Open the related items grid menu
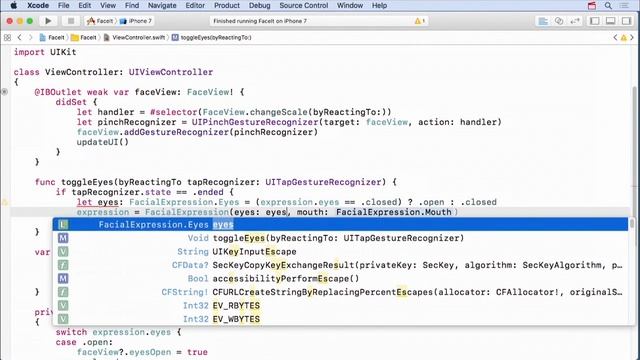 point(7,38)
